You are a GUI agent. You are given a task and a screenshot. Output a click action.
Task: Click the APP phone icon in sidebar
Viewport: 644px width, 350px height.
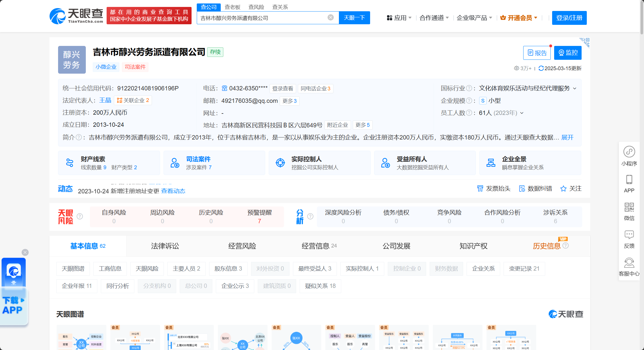pos(629,180)
